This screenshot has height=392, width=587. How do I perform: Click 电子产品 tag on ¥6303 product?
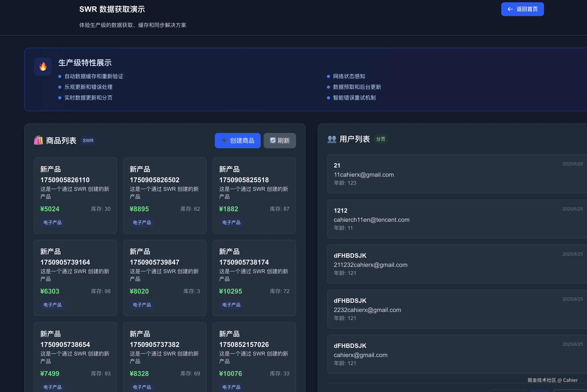point(52,305)
